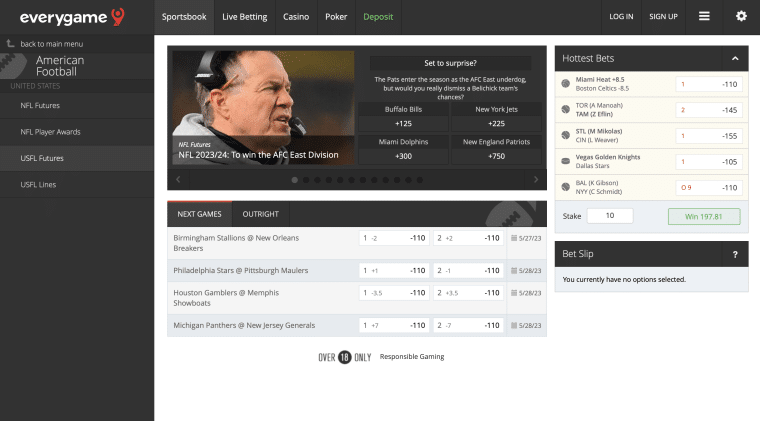Click calendar icon for Philadelphia Stars game

(x=514, y=271)
